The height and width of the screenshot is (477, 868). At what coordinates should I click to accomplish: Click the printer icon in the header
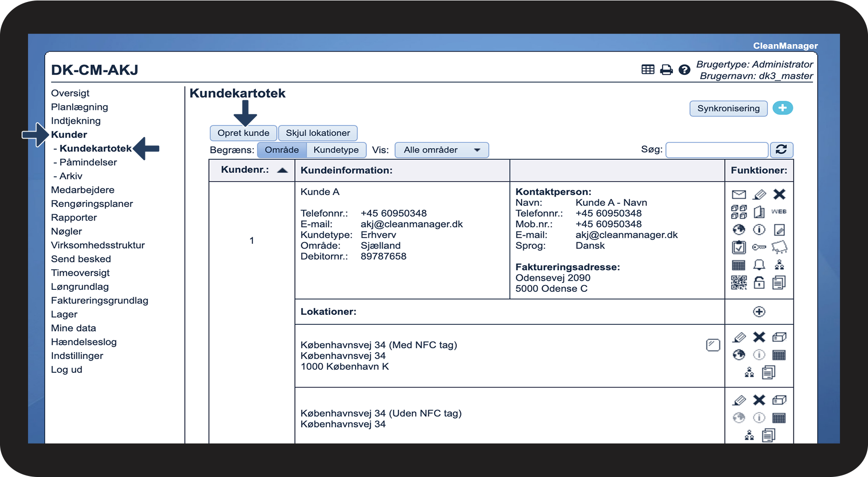666,70
